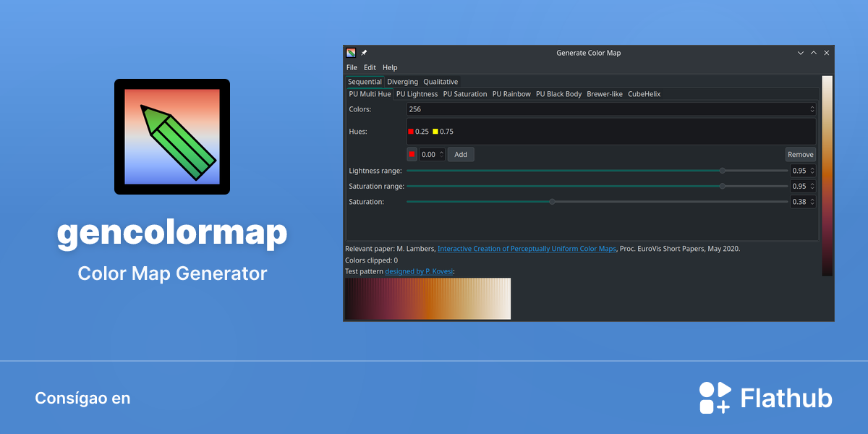The width and height of the screenshot is (868, 434).
Task: Click the vertical color map preview bar
Action: click(827, 176)
